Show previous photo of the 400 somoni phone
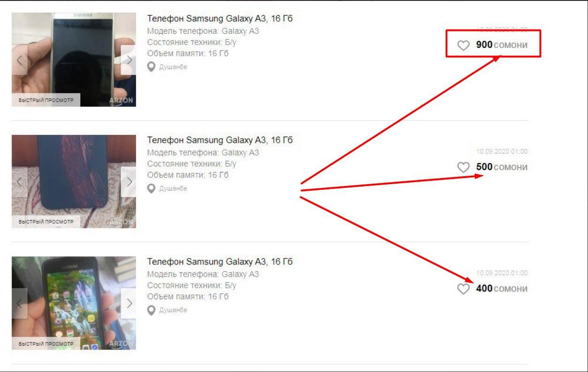This screenshot has width=588, height=372. 20,303
